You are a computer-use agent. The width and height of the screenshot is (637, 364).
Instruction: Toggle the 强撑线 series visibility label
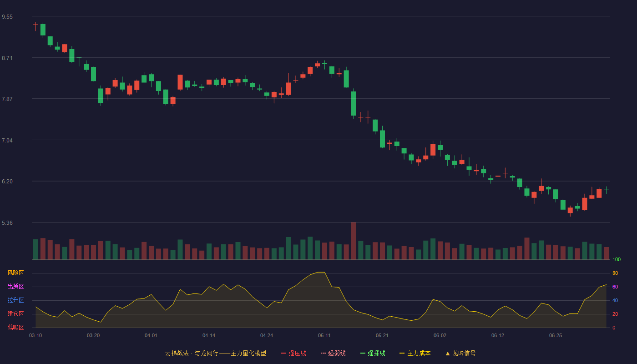pos(376,353)
